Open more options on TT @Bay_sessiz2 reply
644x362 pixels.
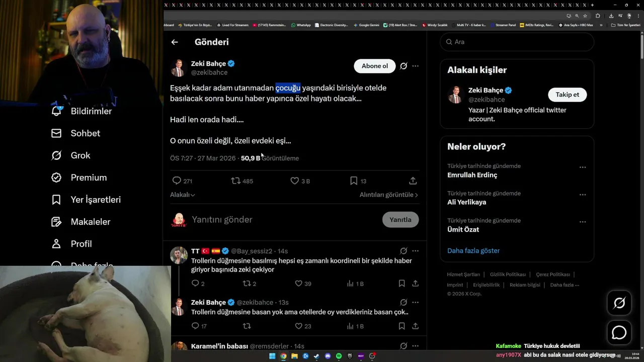click(x=415, y=251)
